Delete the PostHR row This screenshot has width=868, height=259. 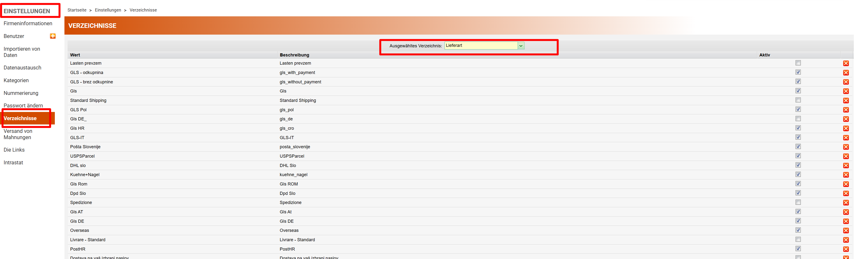(x=846, y=249)
